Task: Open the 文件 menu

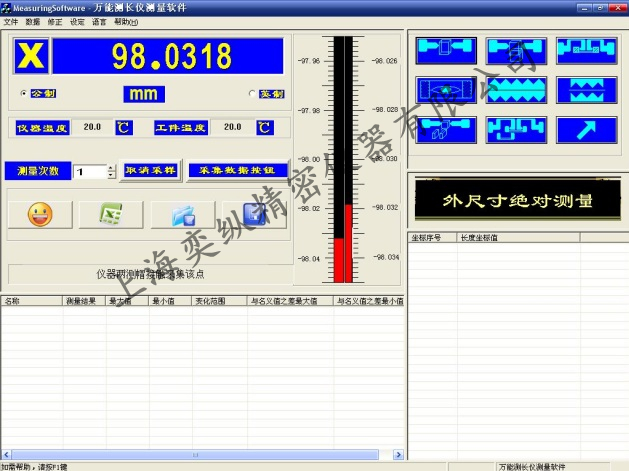Action: 10,21
